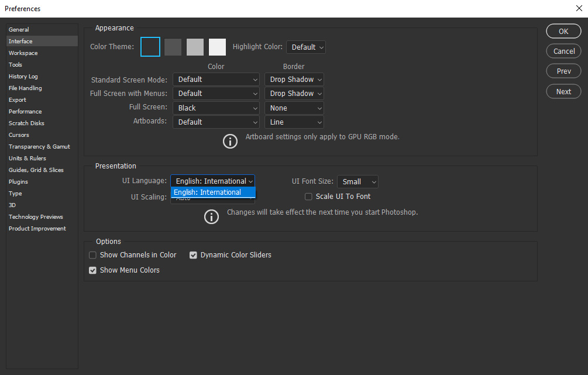Viewport: 588px width, 375px height.
Task: Open the Highlight Color dropdown
Action: [x=305, y=47]
